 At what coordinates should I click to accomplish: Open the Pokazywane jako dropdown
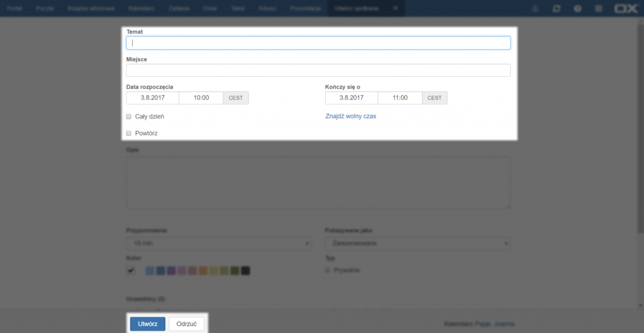coord(418,243)
